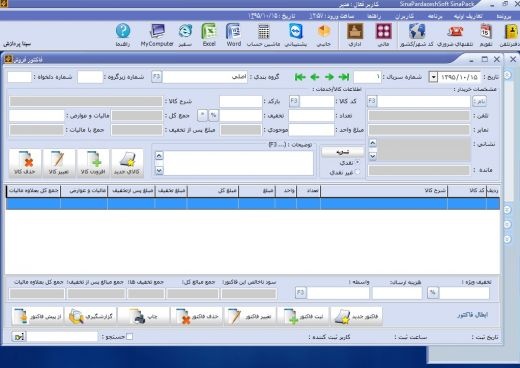Enable the search (جستجو) checkbox
The image size is (520, 368).
pyautogui.click(x=130, y=337)
